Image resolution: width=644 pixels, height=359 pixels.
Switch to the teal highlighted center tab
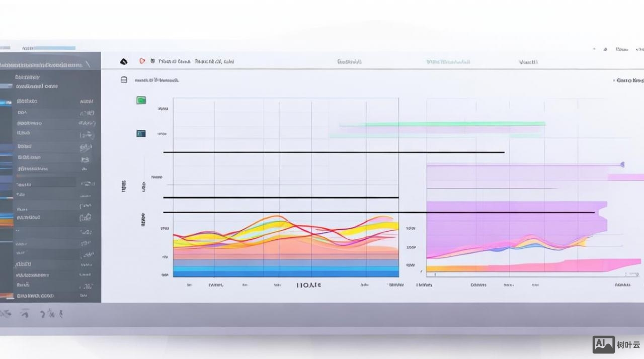(448, 62)
